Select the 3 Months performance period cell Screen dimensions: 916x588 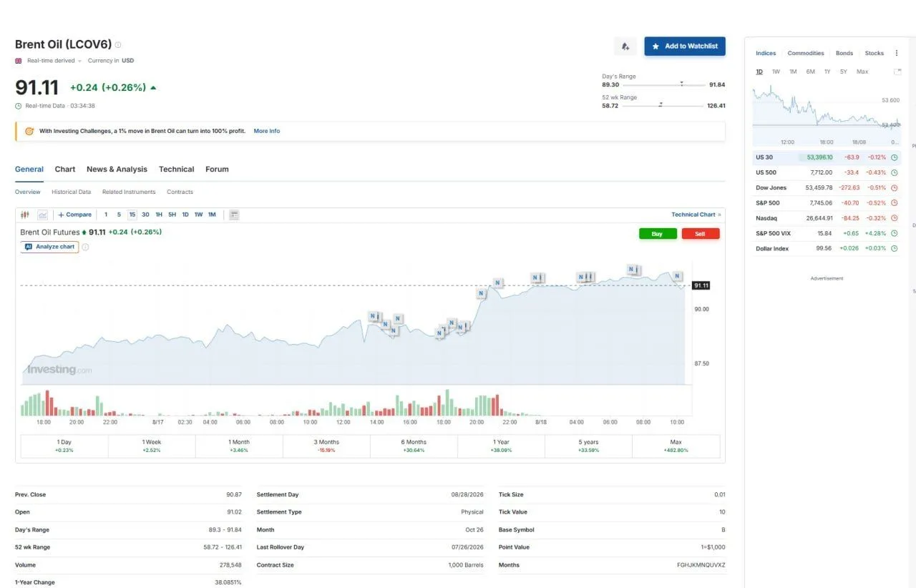click(x=326, y=446)
